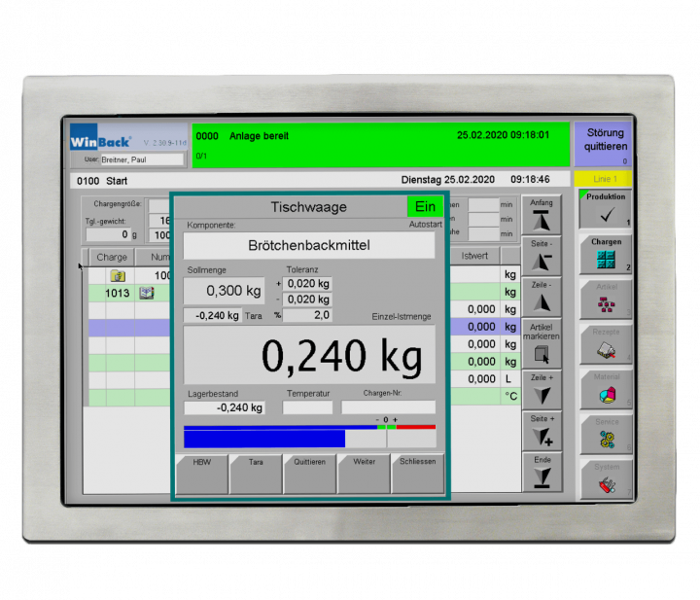Click the Chargen-Nr. input field
The image size is (700, 600).
[x=388, y=407]
